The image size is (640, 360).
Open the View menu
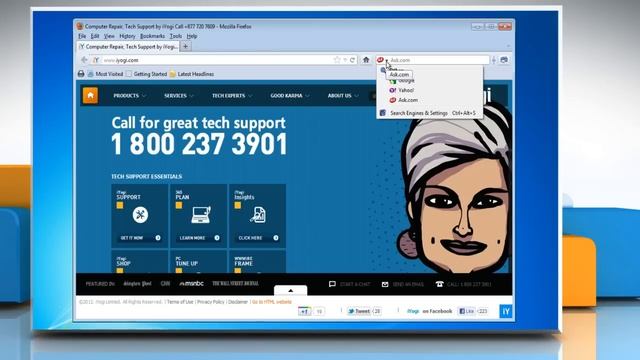[109, 36]
